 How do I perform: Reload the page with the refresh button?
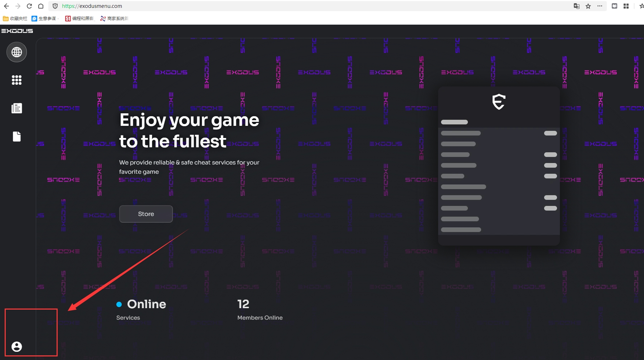point(29,6)
